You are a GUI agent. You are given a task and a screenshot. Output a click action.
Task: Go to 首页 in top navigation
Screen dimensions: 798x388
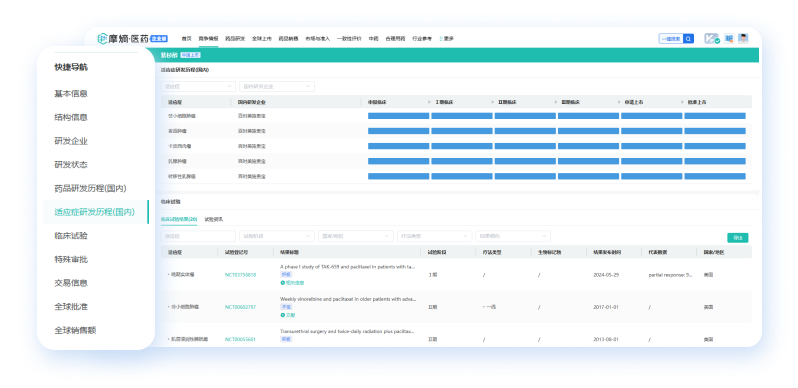[x=186, y=39]
